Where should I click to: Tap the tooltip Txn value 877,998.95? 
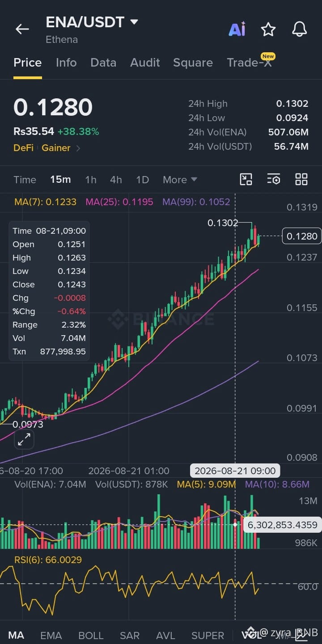(x=63, y=352)
